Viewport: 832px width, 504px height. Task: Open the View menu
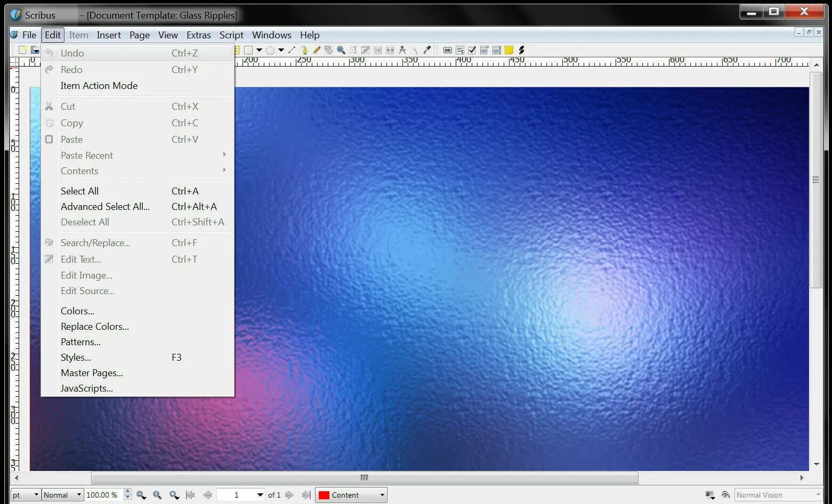(168, 35)
